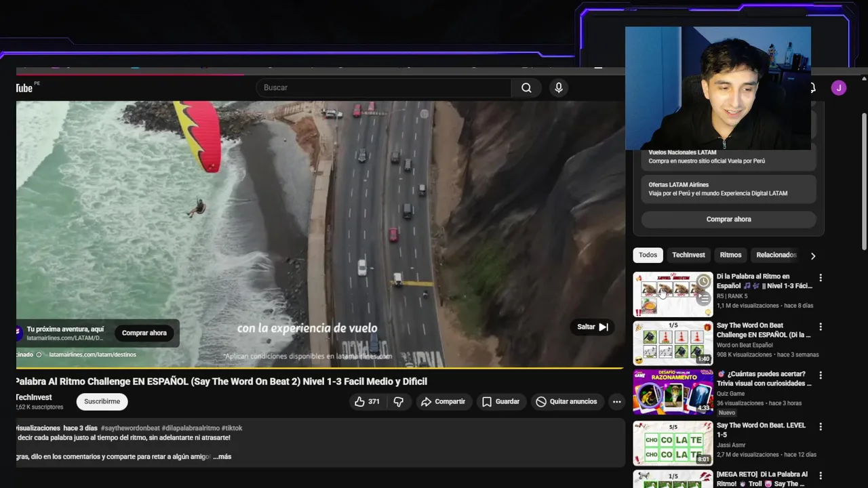Open video title Say The Word On Beat. LEVEL 1-5
Viewport: 868px width, 488px height.
tap(761, 430)
